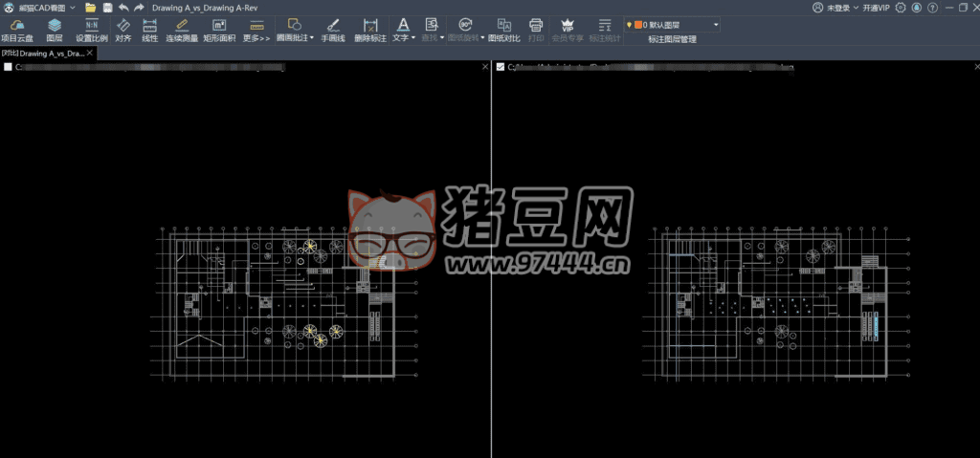Click the orange layer color swatch
The image size is (980, 458).
[637, 24]
